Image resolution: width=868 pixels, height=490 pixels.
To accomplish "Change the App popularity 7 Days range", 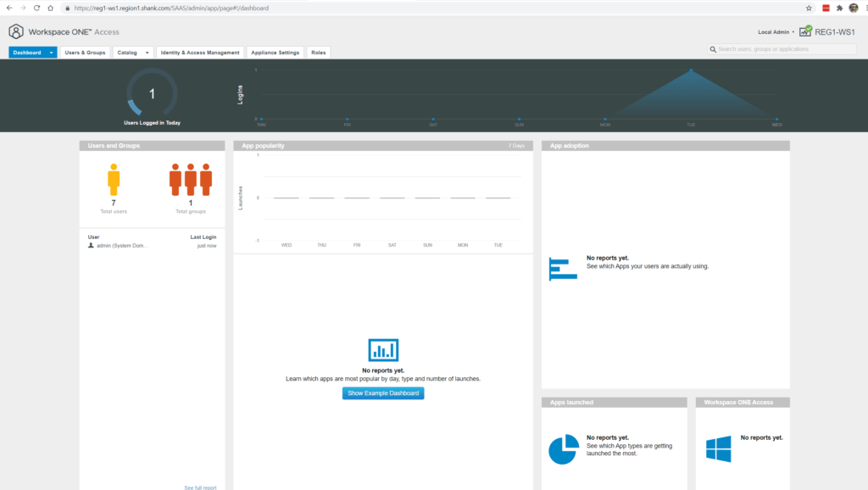I will pos(516,146).
